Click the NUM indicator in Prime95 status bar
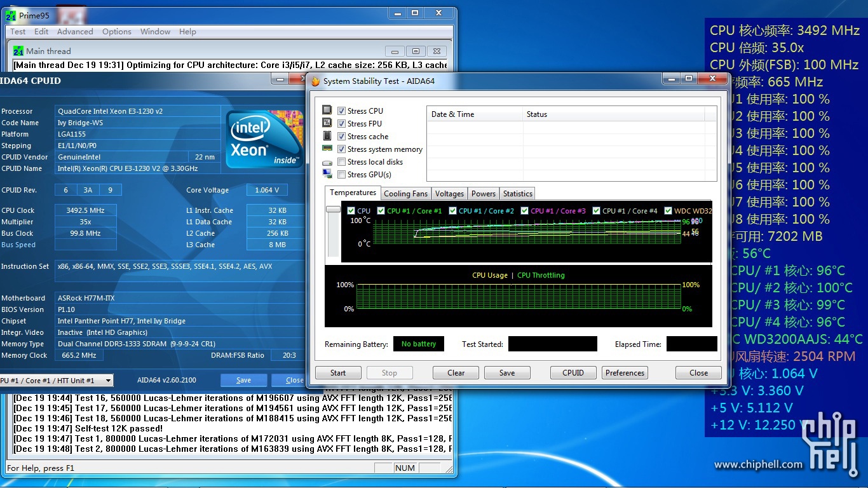 (x=405, y=468)
